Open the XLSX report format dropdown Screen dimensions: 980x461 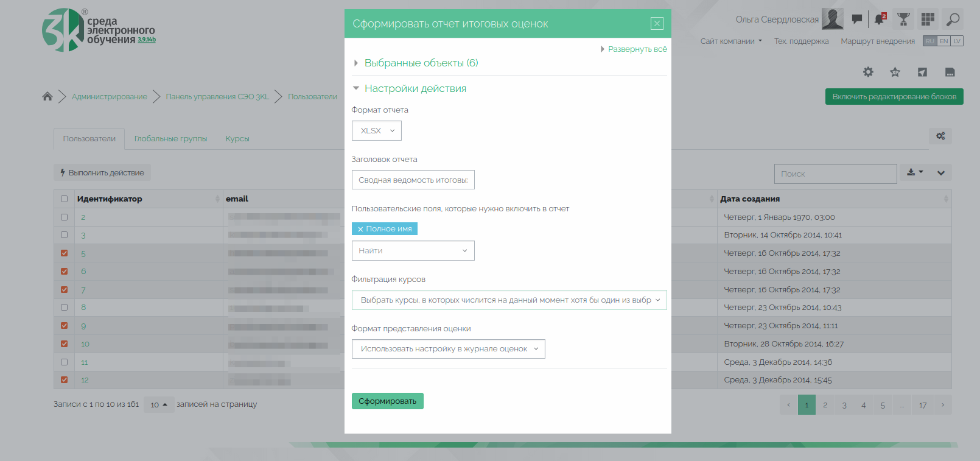376,131
